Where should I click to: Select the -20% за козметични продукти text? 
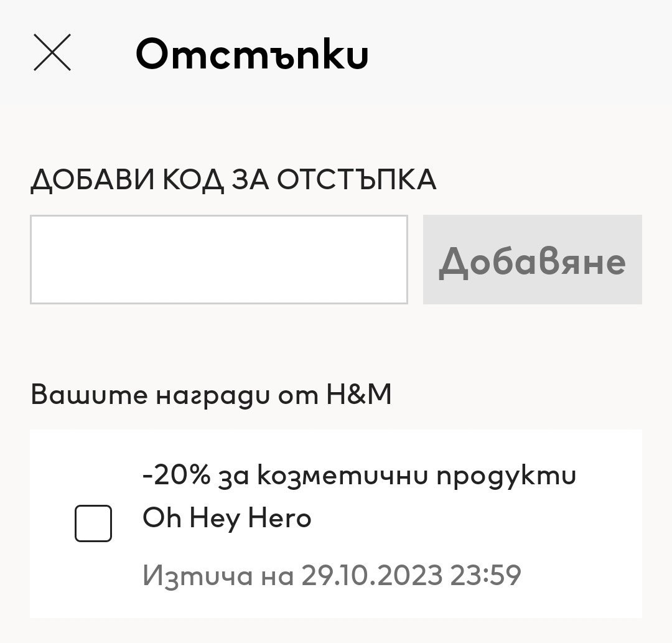click(359, 476)
